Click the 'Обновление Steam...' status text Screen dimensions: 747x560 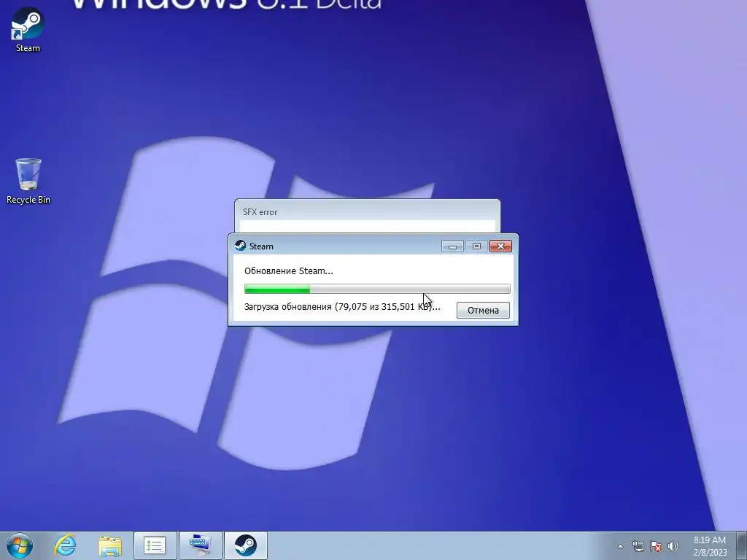click(x=289, y=271)
